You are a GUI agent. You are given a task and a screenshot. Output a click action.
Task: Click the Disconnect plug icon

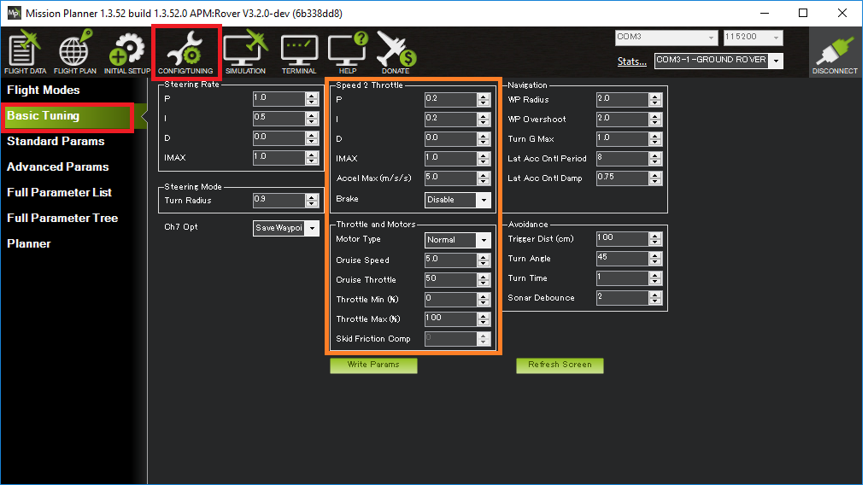coord(835,53)
